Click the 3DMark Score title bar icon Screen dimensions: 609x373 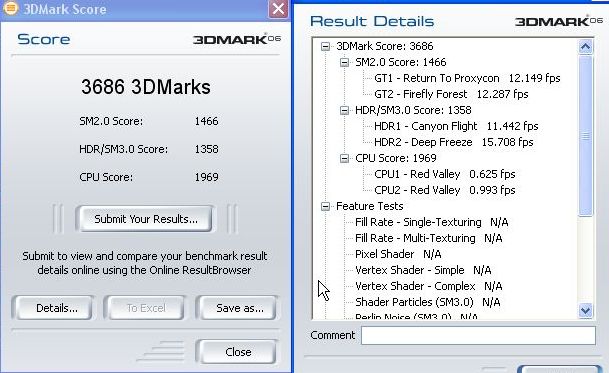pyautogui.click(x=10, y=8)
